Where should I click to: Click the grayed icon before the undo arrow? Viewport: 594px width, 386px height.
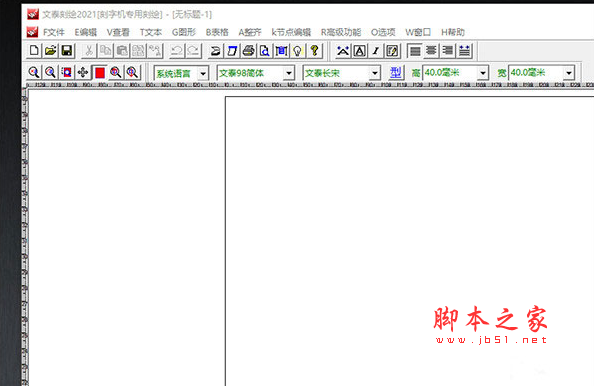click(x=155, y=50)
